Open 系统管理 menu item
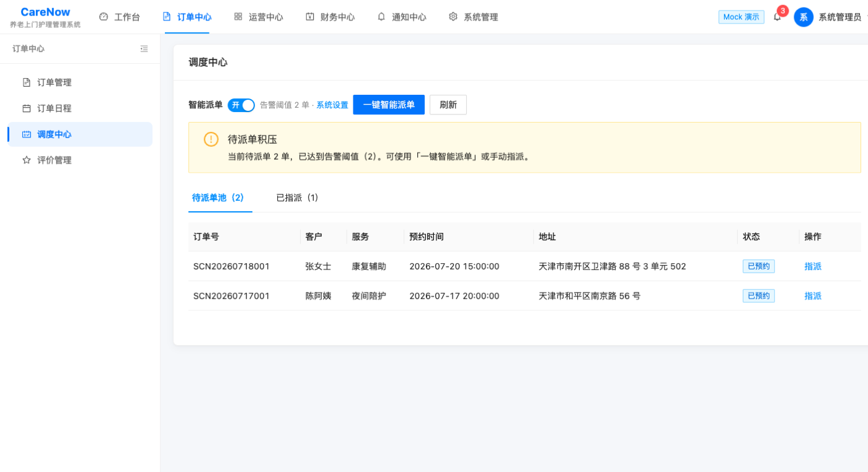 coord(474,17)
